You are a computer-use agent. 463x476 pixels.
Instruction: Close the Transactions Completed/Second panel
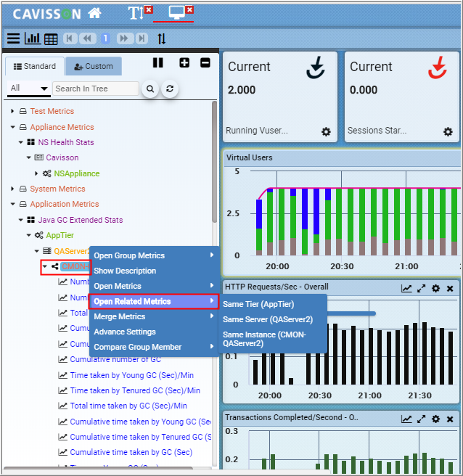(x=450, y=419)
